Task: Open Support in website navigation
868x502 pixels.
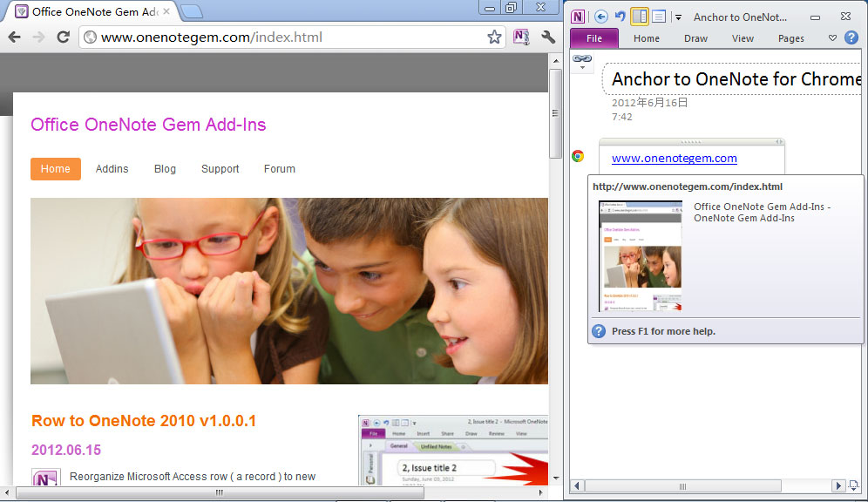Action: [x=220, y=169]
